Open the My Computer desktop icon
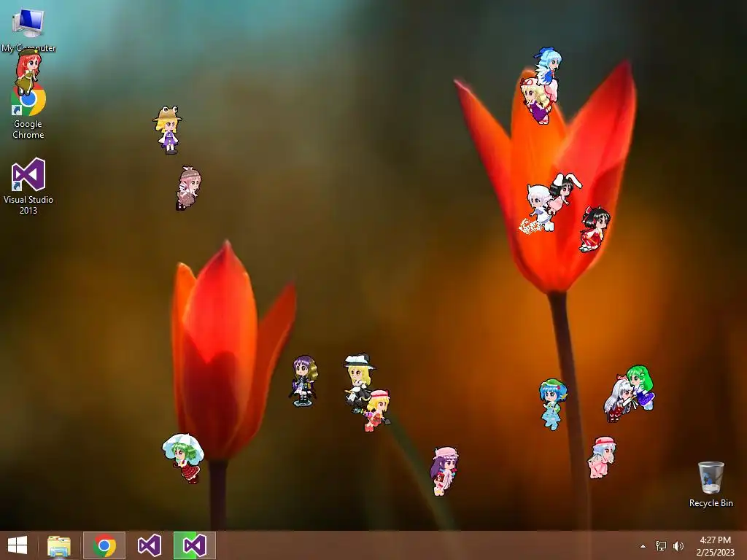 click(x=28, y=28)
